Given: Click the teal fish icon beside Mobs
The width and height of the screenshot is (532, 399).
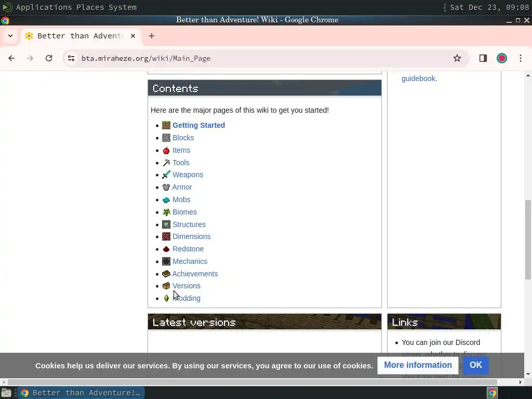Looking at the screenshot, I should pos(166,200).
